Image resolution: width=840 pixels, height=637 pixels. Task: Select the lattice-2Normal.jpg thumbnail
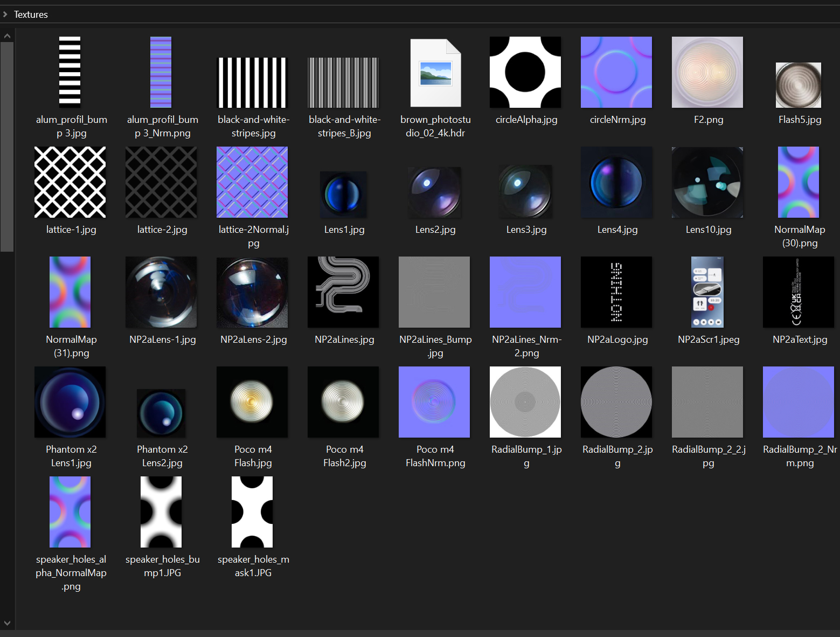[252, 182]
